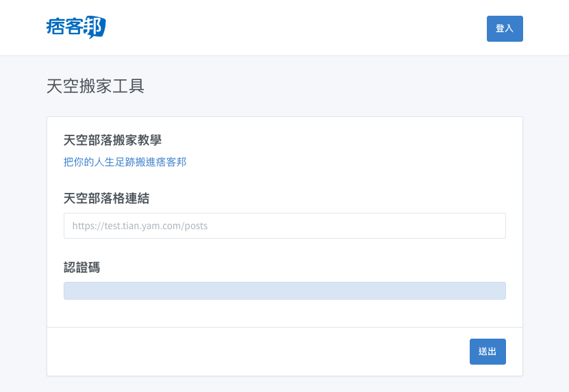This screenshot has height=392, width=569.
Task: Click the https://test.tian.yam.com/posts placeholder text
Action: (x=140, y=226)
